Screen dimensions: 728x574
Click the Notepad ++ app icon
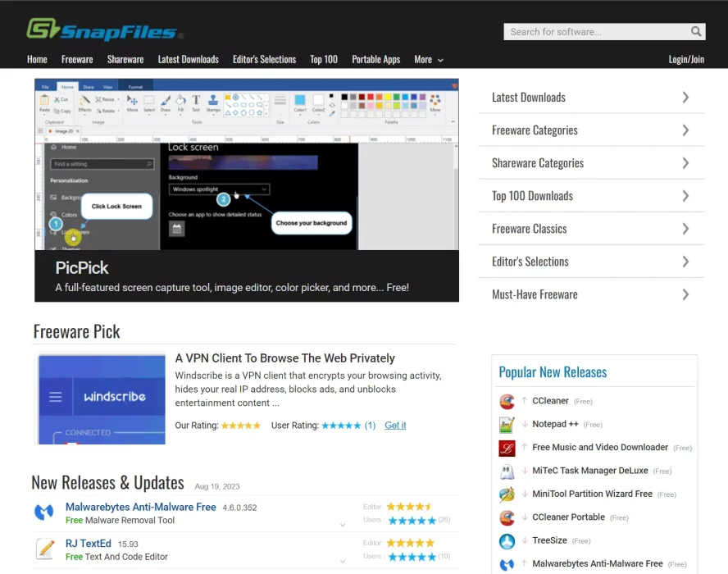[507, 425]
